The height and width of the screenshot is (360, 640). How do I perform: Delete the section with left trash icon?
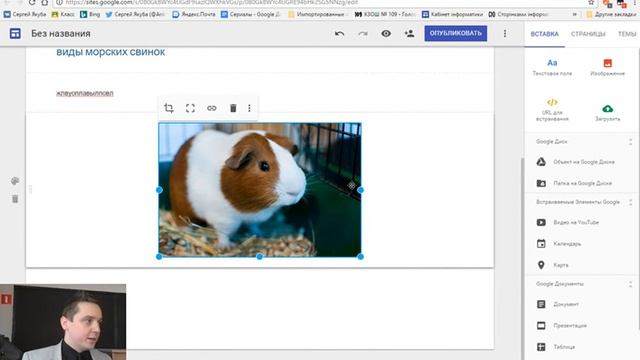pos(15,199)
